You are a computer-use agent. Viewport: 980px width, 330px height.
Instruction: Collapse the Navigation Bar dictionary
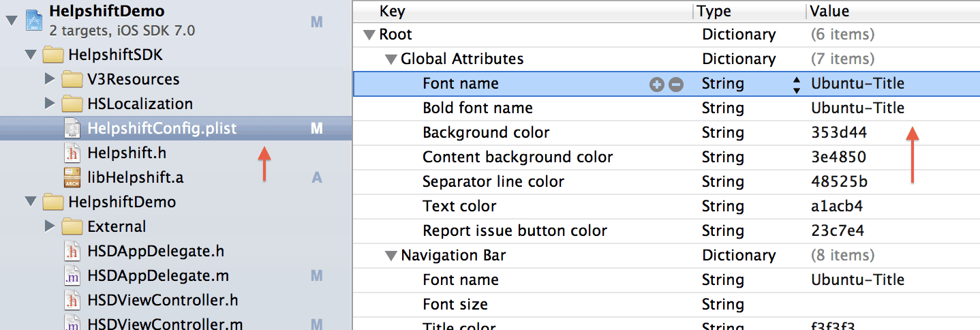[x=391, y=256]
